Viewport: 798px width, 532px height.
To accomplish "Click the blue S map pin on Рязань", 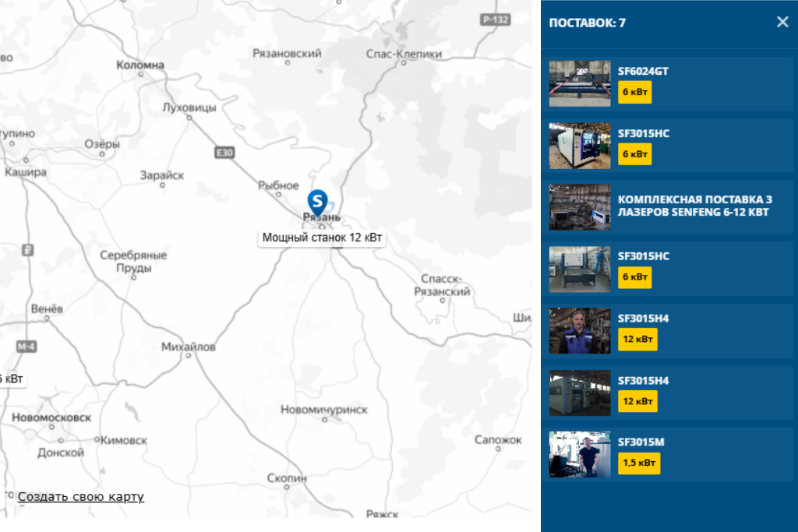I will 318,202.
